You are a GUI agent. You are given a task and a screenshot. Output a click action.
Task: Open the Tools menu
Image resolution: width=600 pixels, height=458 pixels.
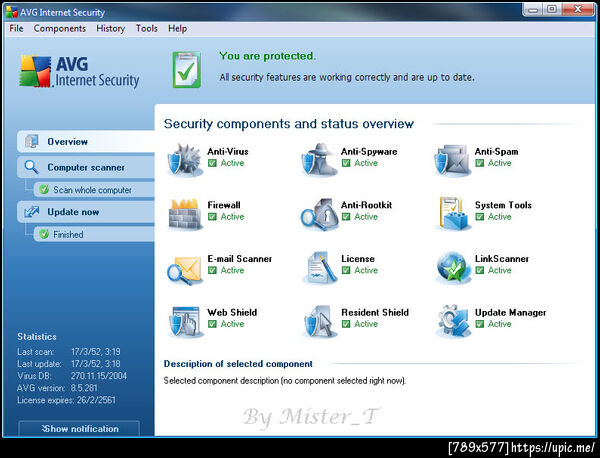coord(147,29)
